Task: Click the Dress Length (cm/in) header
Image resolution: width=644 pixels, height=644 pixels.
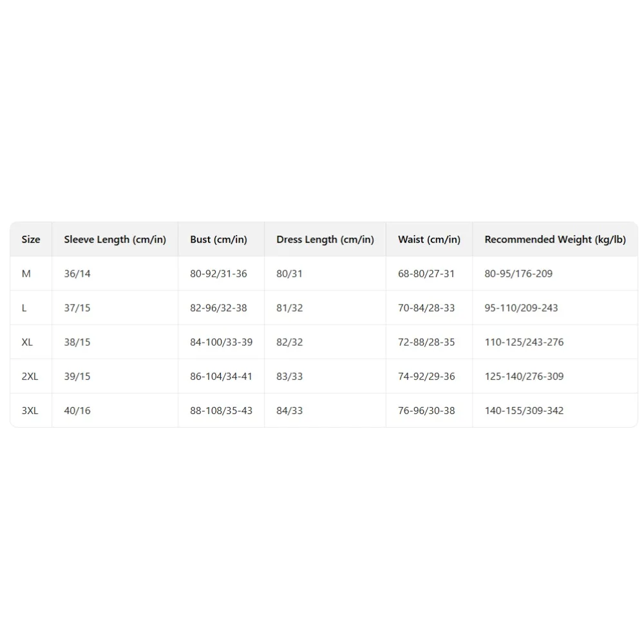Action: tap(325, 240)
